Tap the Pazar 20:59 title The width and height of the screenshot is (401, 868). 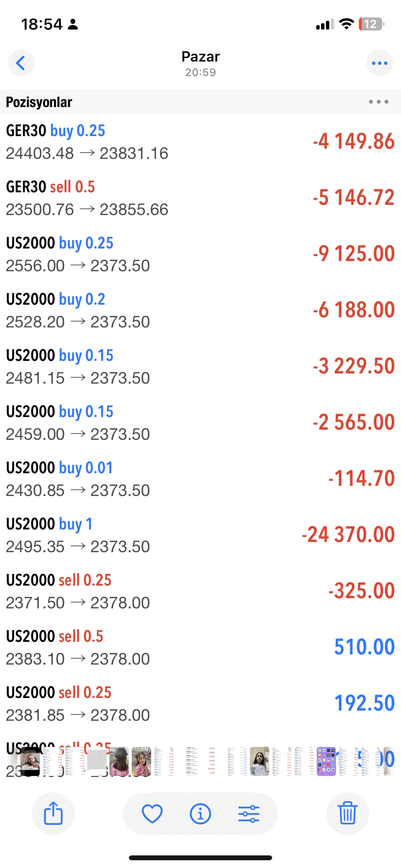[200, 63]
